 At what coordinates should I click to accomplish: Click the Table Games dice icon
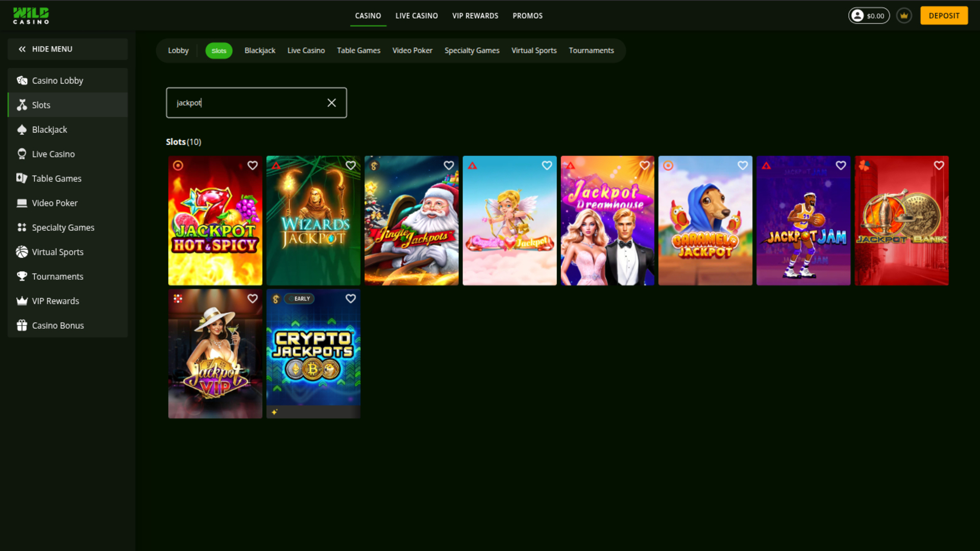(22, 178)
